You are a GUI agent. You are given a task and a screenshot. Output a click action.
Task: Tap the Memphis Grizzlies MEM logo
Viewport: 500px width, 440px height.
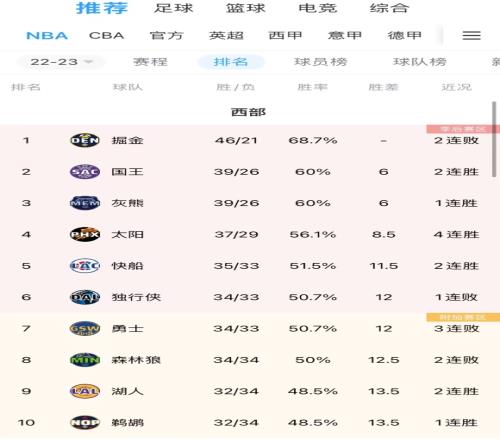[85, 203]
